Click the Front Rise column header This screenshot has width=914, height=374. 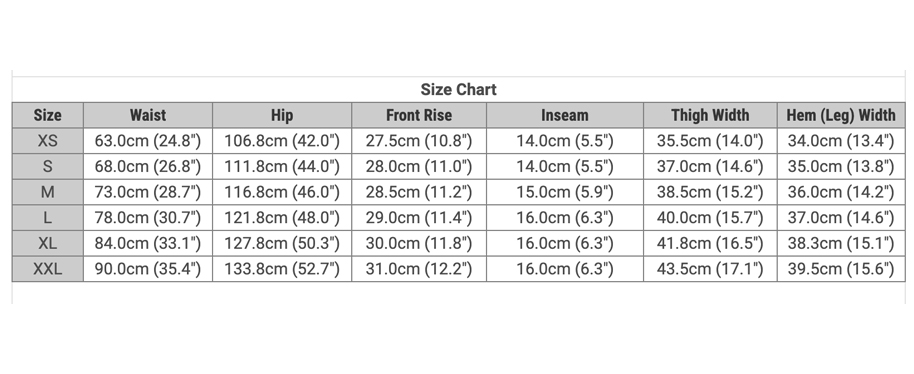tap(419, 115)
